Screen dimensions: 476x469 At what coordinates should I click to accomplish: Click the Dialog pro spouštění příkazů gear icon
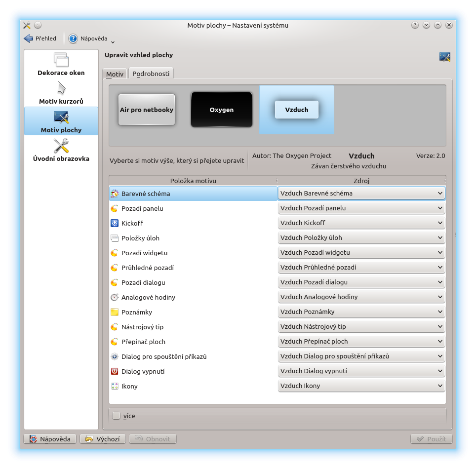[115, 356]
